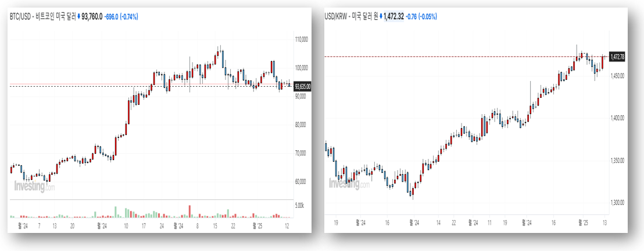Viewport: 644px width, 251px height.
Task: Click the tall red volume bar in BTC chart
Action: pos(189,211)
